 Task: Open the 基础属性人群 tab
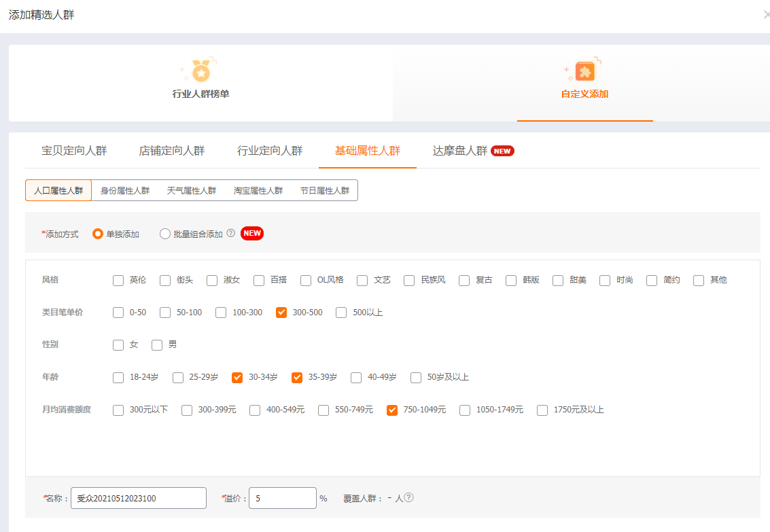367,151
